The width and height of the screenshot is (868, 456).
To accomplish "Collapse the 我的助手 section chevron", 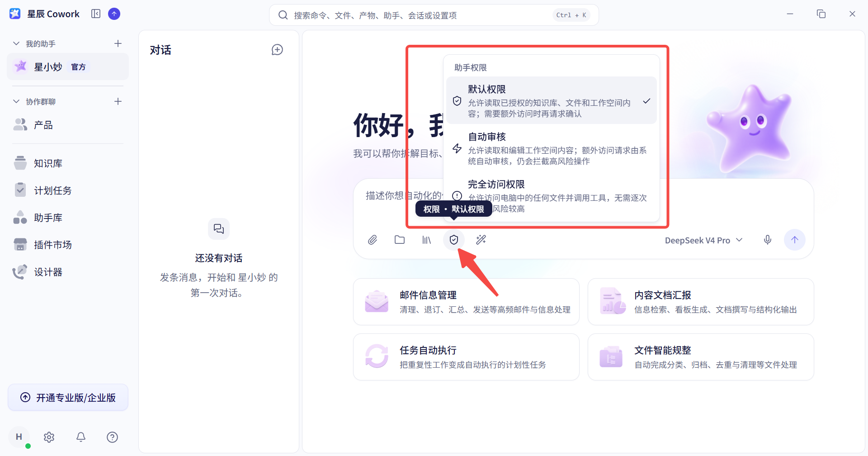I will [16, 43].
